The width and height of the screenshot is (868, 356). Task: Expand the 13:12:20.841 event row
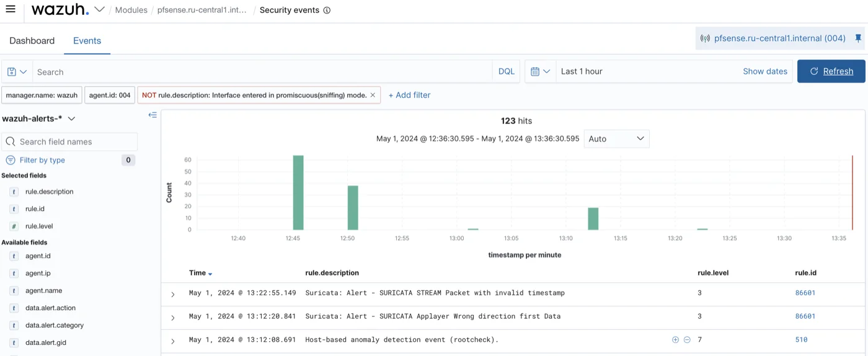(173, 318)
